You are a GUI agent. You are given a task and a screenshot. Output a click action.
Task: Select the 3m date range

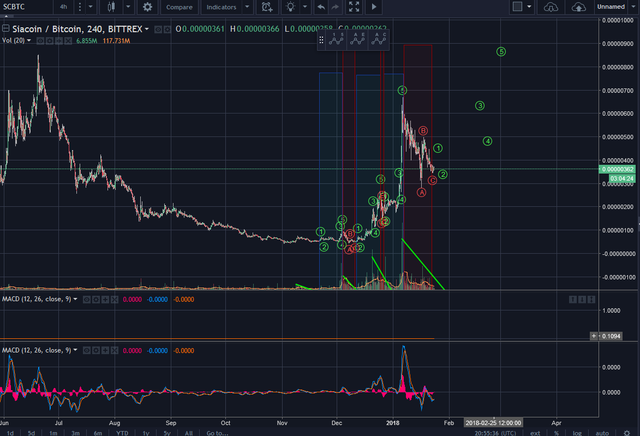click(75, 433)
